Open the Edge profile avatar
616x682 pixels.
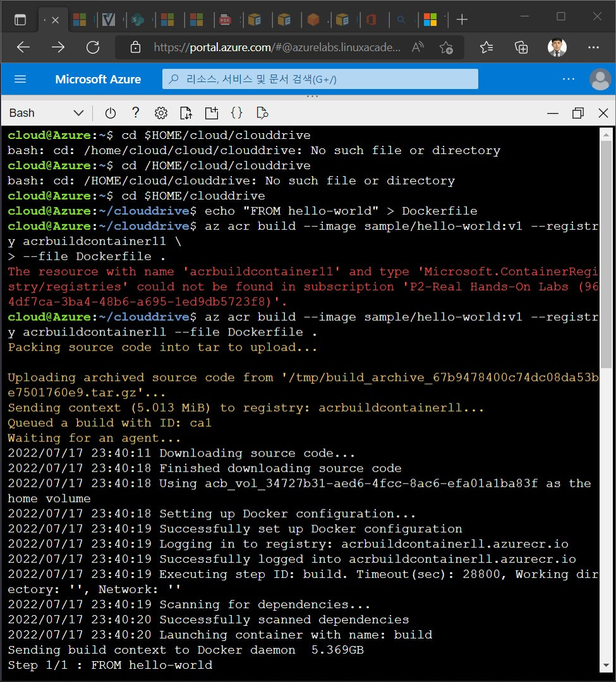[x=557, y=47]
